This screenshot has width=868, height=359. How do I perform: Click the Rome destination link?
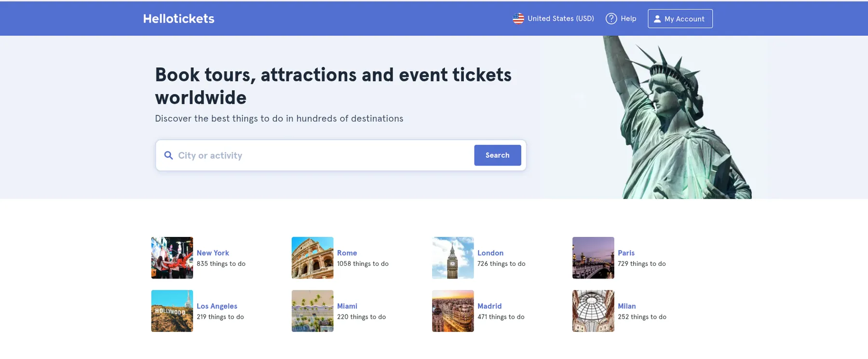coord(347,253)
